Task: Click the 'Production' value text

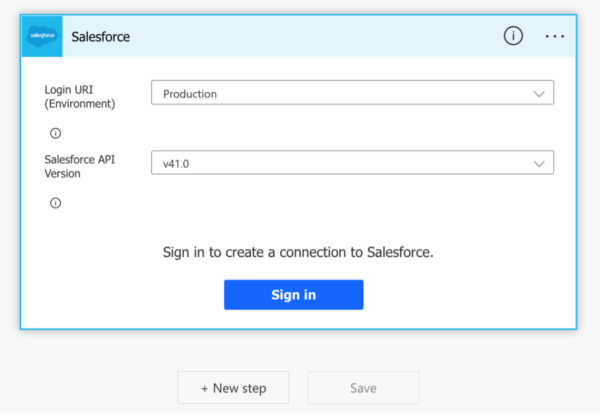Action: click(x=190, y=94)
